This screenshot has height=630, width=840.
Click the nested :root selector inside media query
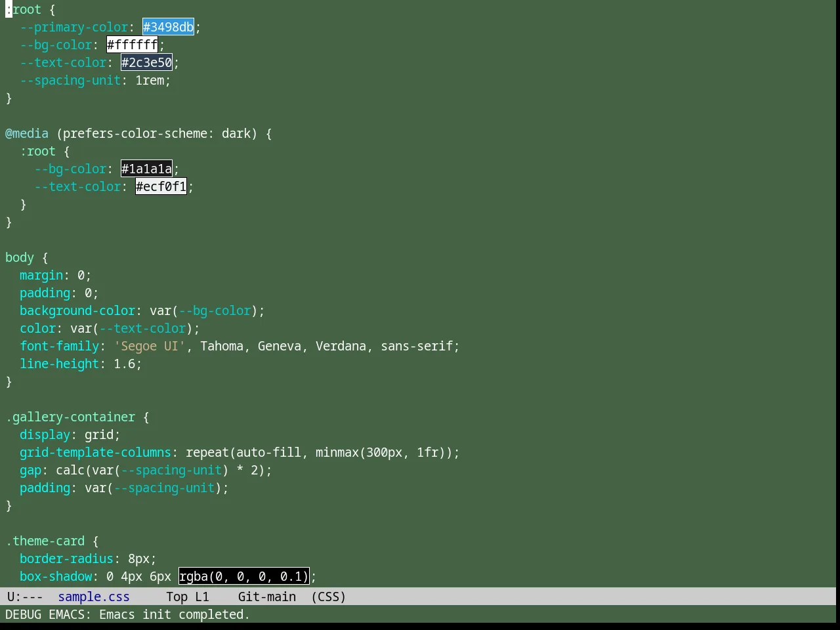tap(38, 151)
